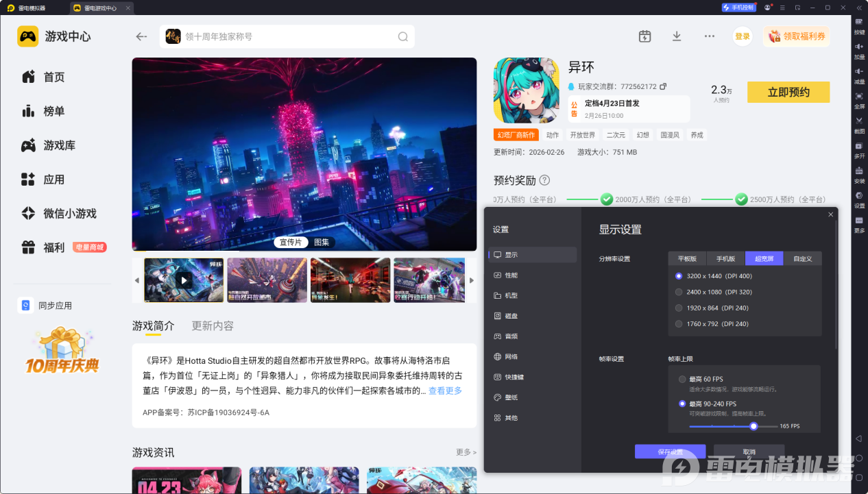Open 应用 apps section

tap(43, 180)
